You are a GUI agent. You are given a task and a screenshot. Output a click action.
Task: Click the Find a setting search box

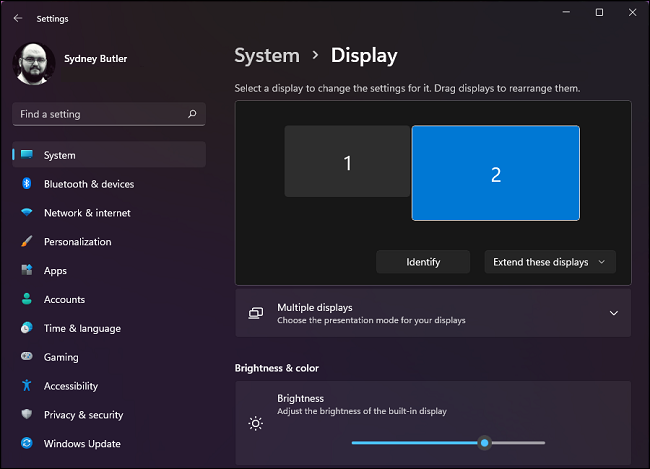point(100,114)
